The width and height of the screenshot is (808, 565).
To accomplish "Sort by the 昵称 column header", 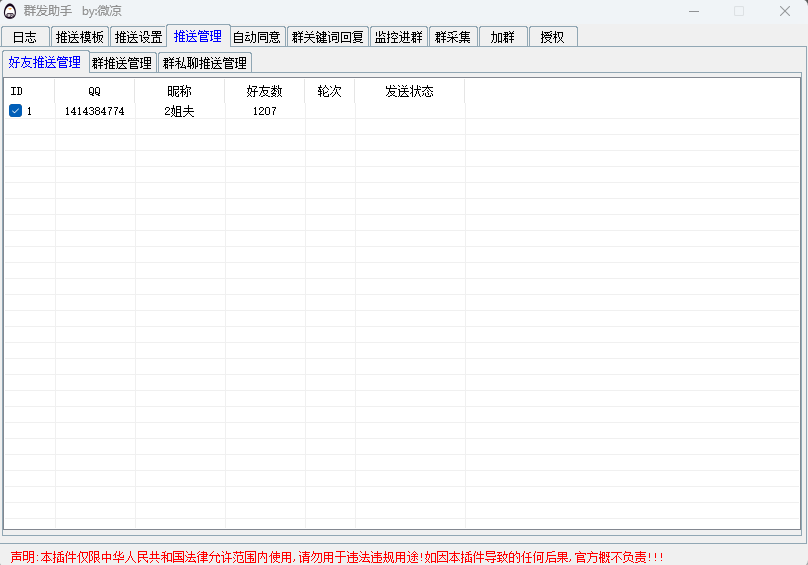I will point(179,91).
